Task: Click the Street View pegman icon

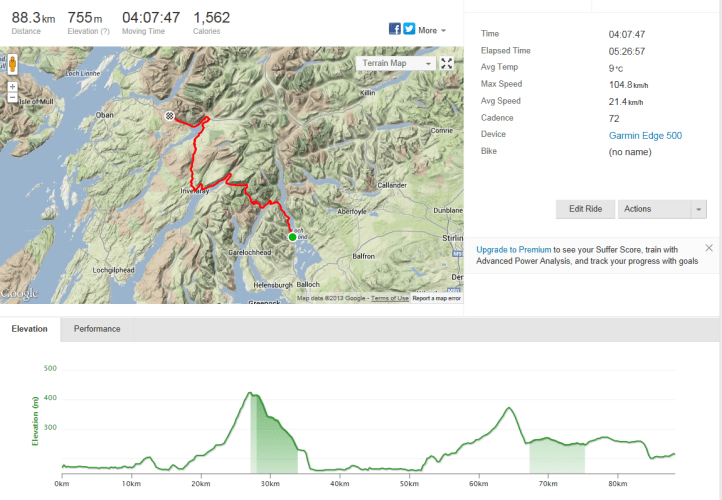Action: [x=13, y=66]
